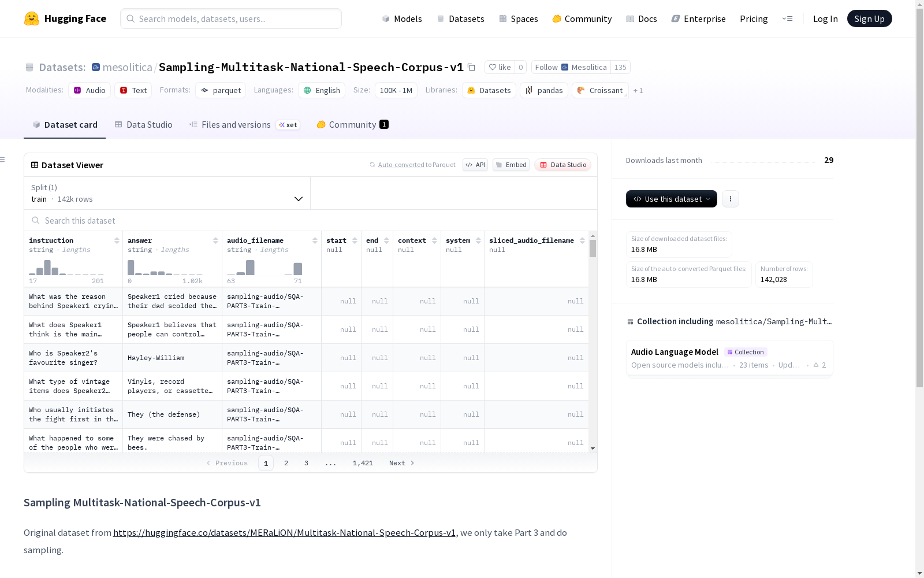This screenshot has width=924, height=578.
Task: Sort the end column
Action: point(386,240)
